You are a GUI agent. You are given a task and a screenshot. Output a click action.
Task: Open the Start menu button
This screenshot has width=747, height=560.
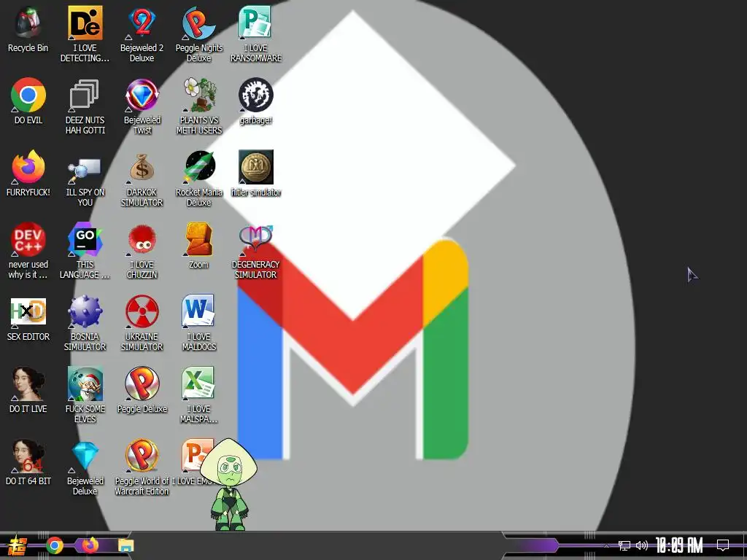(17, 545)
